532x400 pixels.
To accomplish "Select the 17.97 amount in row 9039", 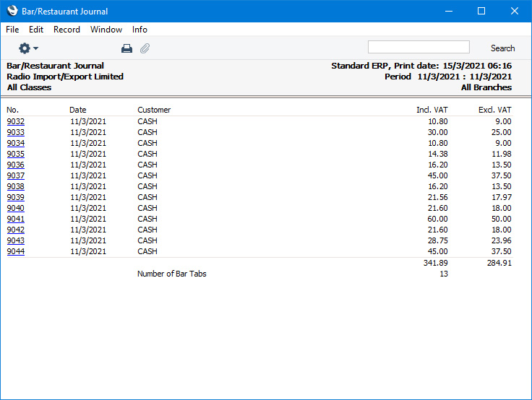I will coord(502,197).
